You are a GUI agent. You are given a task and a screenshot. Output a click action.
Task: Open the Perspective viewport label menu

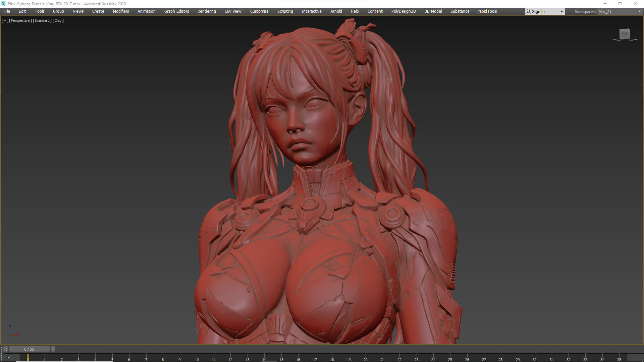click(x=20, y=20)
